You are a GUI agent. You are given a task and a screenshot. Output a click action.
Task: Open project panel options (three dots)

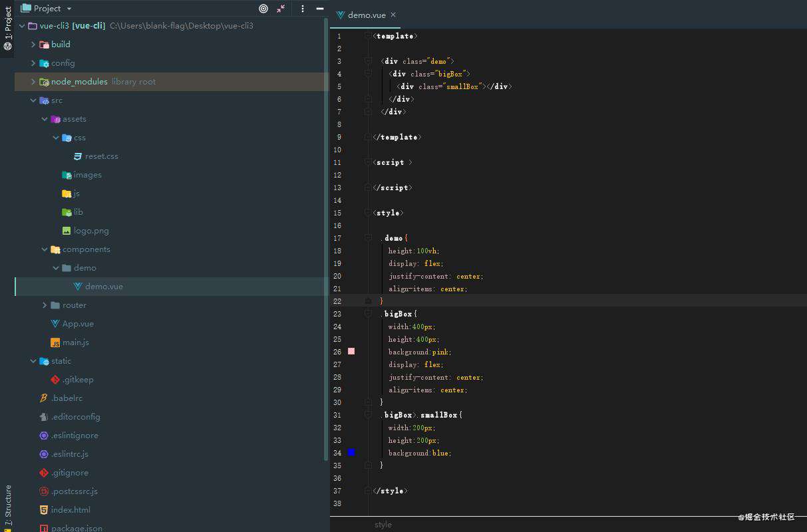(303, 9)
